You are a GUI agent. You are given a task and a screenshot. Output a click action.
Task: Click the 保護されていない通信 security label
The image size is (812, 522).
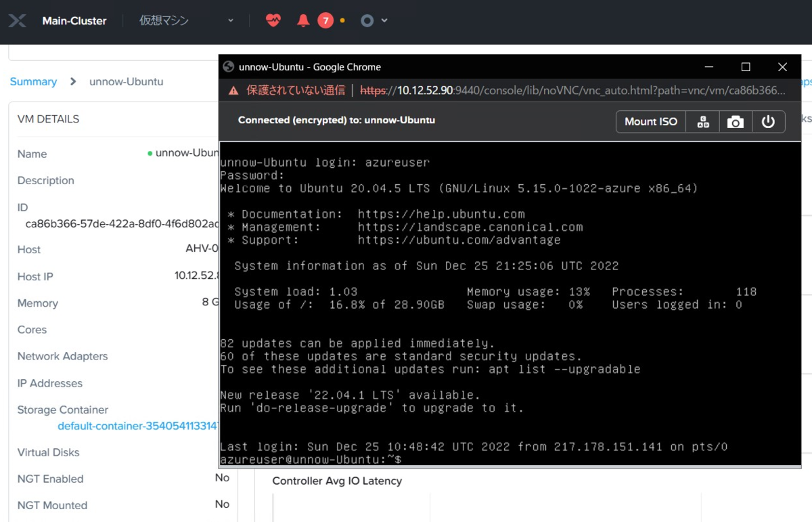[x=296, y=90]
